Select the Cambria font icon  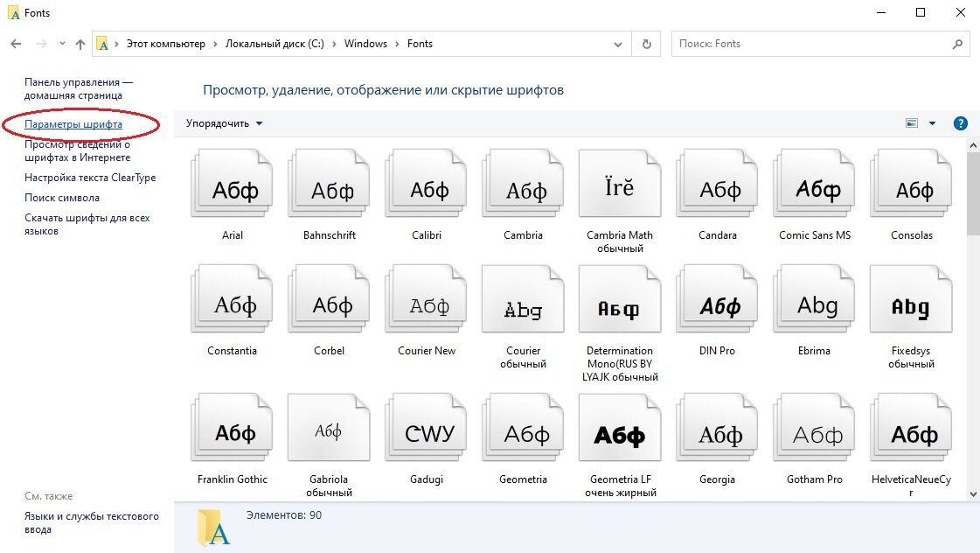[x=523, y=183]
